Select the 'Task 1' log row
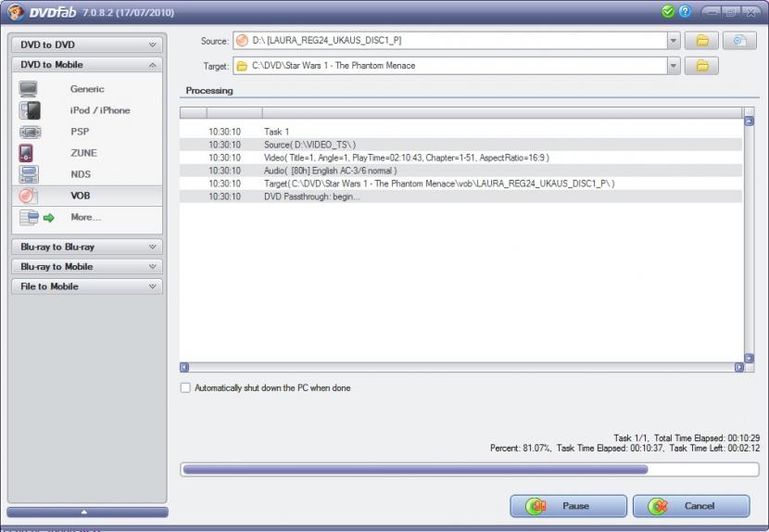 tap(461, 132)
